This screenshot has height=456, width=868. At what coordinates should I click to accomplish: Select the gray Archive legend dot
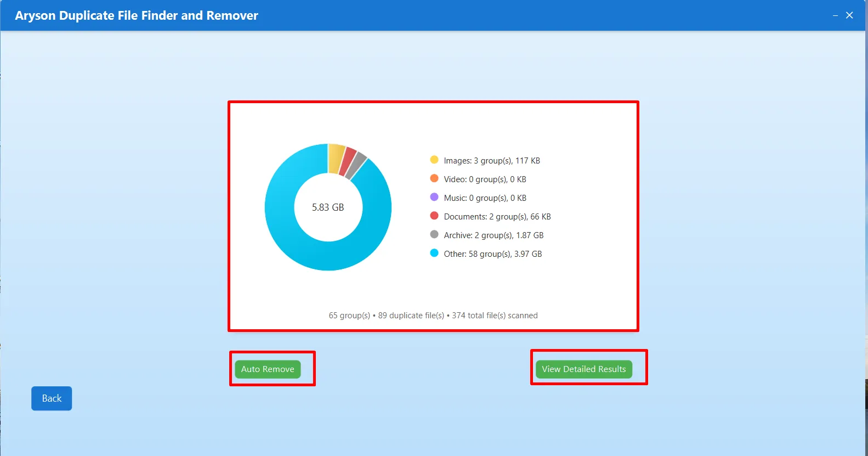pos(434,234)
